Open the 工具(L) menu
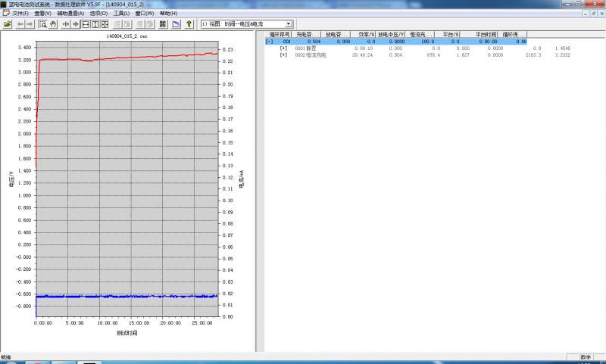Screen dimensions: 606x364 coord(121,13)
